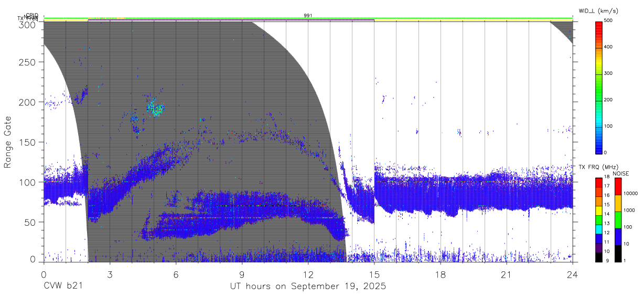Click the '200' label on WID colorbar
The image size is (644, 297).
click(608, 100)
